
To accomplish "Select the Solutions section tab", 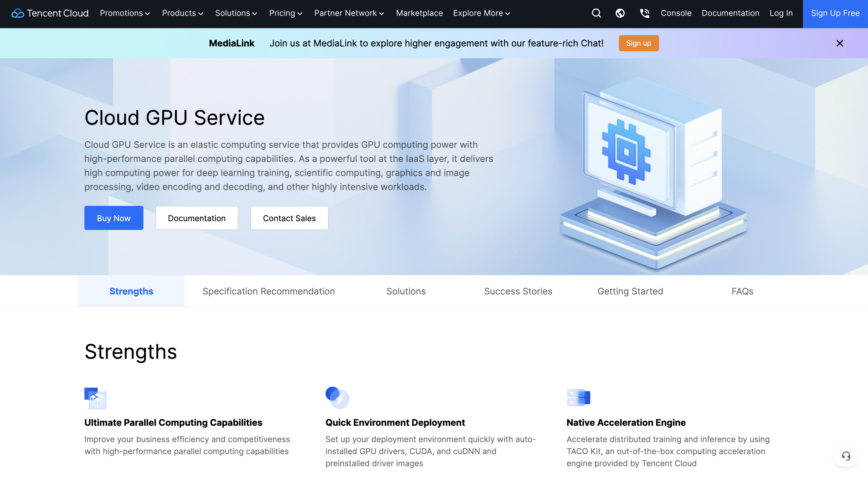I will 406,291.
